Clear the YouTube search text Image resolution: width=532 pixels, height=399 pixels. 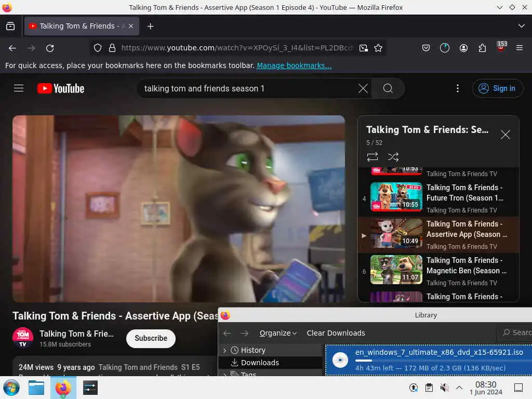[x=363, y=88]
